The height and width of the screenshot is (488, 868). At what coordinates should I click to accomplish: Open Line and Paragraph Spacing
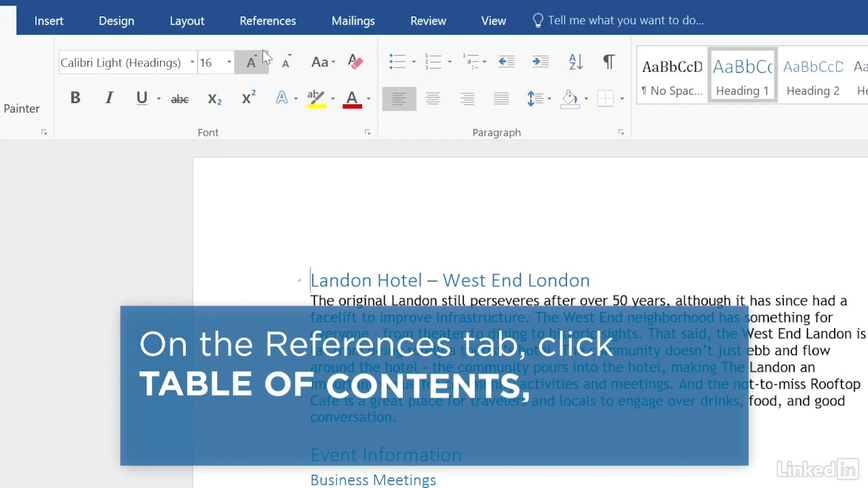(x=535, y=99)
